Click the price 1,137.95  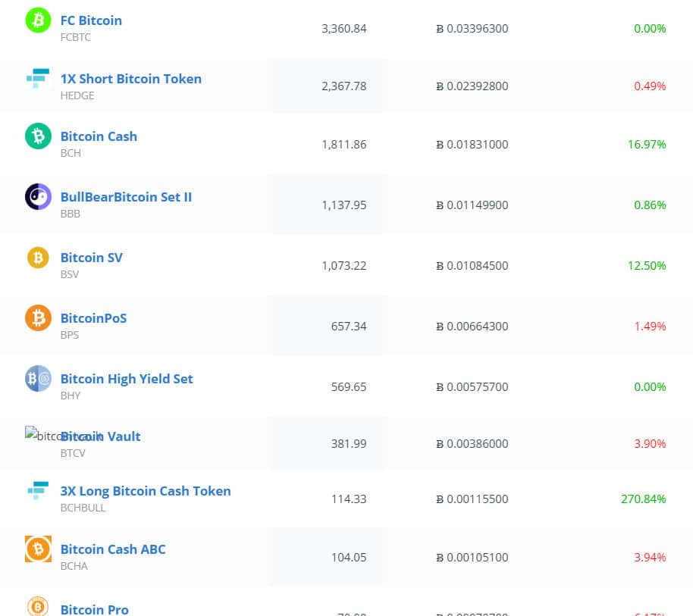pyautogui.click(x=344, y=205)
